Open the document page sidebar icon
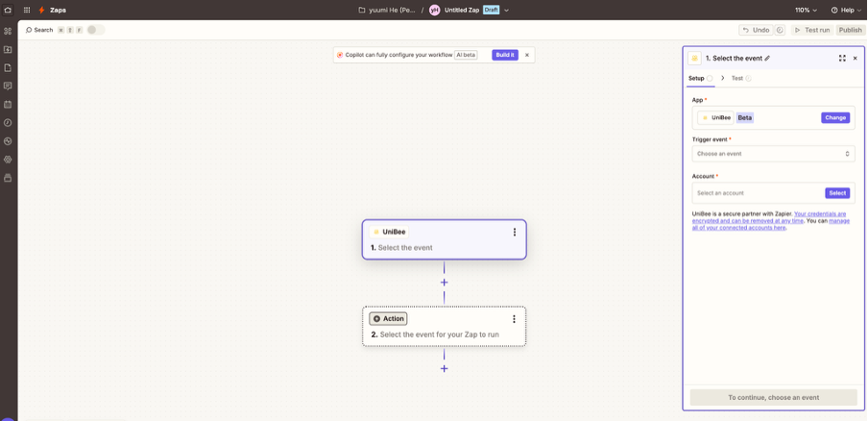The height and width of the screenshot is (421, 868). [x=8, y=67]
